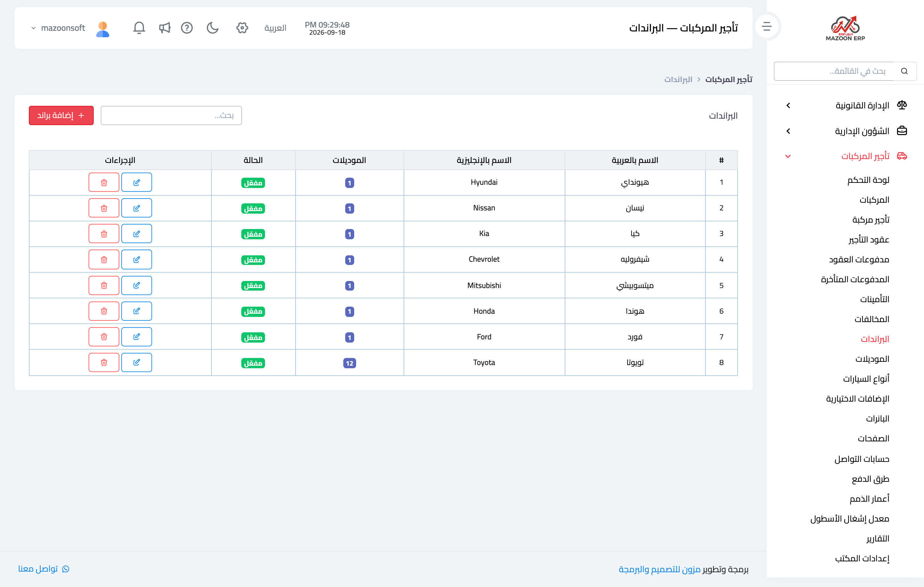Toggle dark mode with the moon icon

tap(213, 28)
